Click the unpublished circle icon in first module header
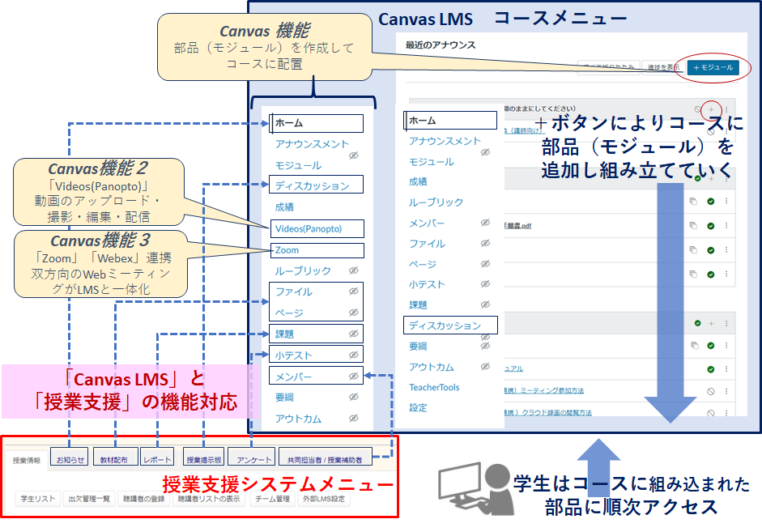Viewport: 762px width, 532px height. click(x=698, y=109)
